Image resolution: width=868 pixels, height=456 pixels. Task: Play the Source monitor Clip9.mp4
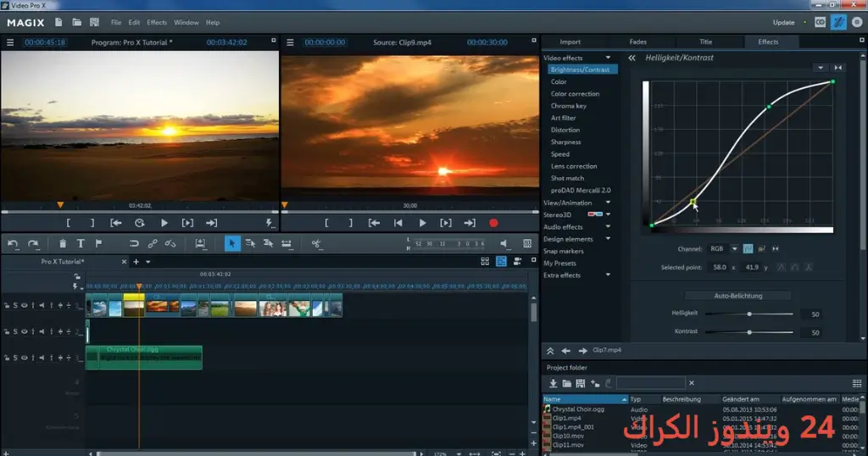422,222
